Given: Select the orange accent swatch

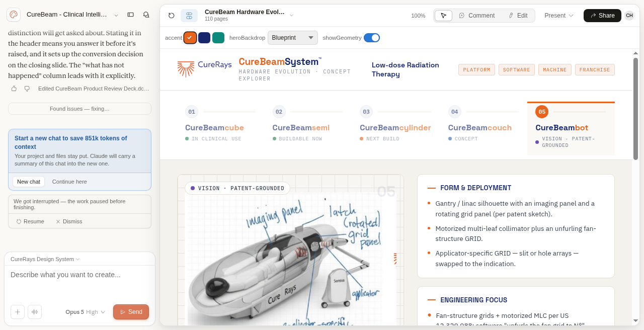Looking at the screenshot, I should click(x=190, y=38).
